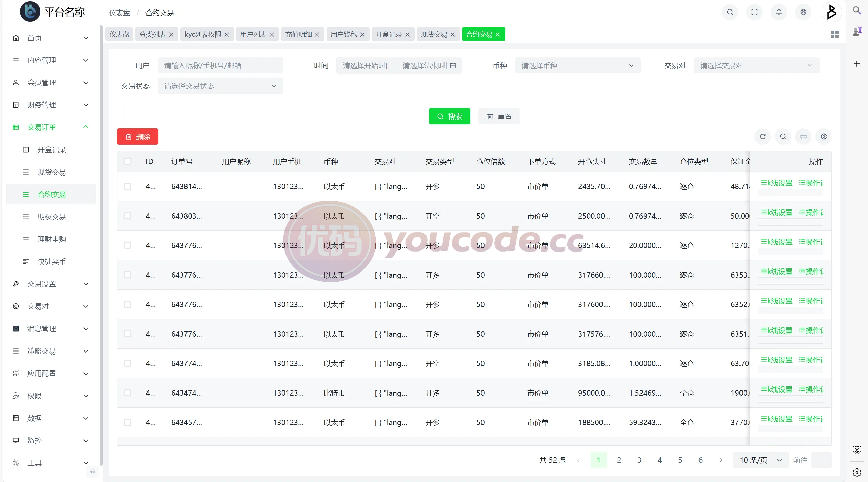Check the row with order 643814...

click(127, 186)
